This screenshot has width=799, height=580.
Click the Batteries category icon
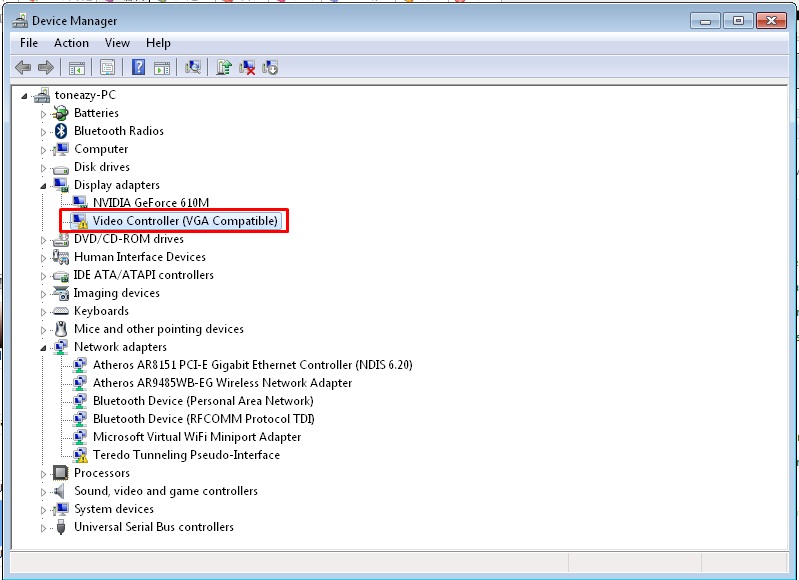point(61,113)
